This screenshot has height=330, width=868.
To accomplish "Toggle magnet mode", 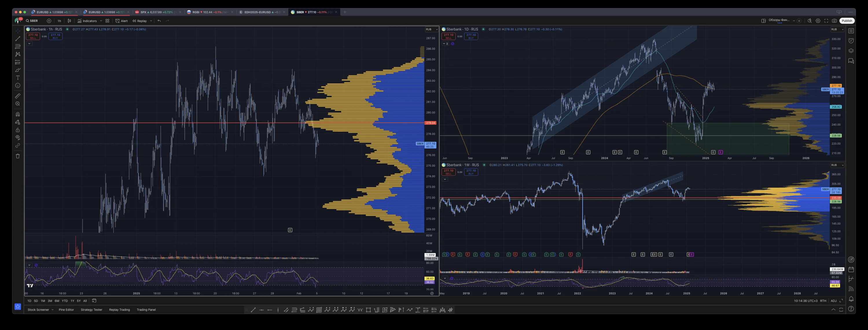I will (x=18, y=114).
